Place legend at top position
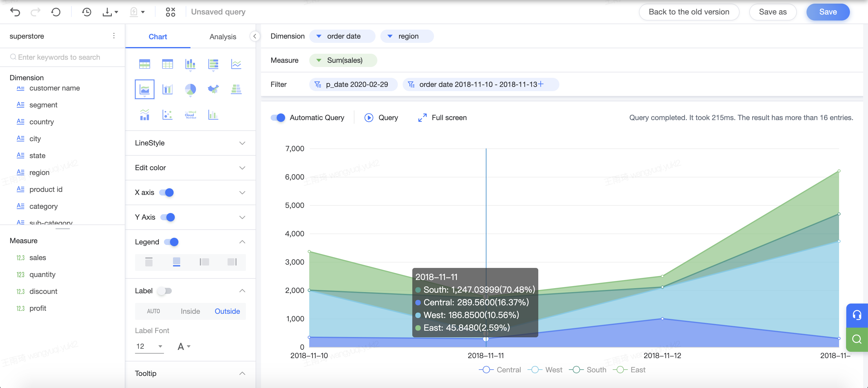Image resolution: width=868 pixels, height=388 pixels. click(149, 262)
